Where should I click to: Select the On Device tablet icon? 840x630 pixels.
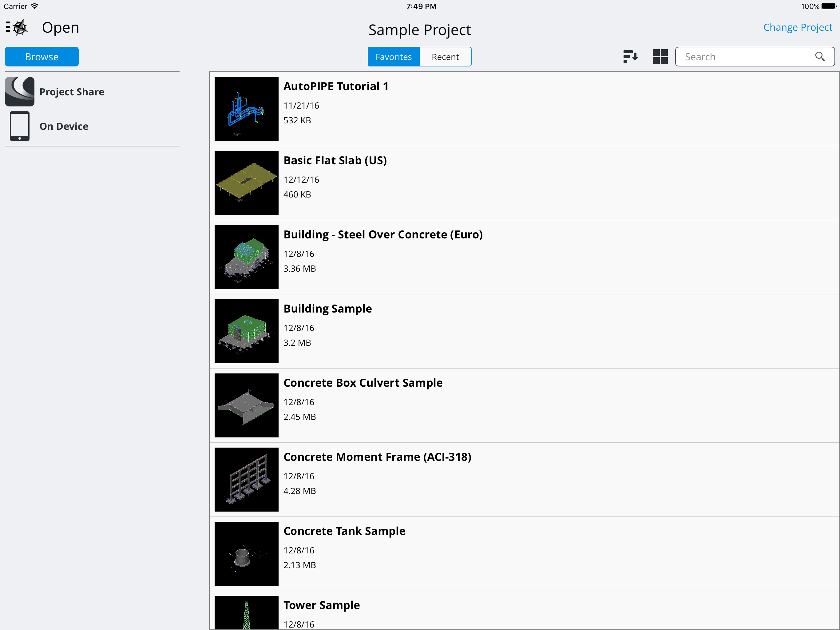tap(20, 126)
